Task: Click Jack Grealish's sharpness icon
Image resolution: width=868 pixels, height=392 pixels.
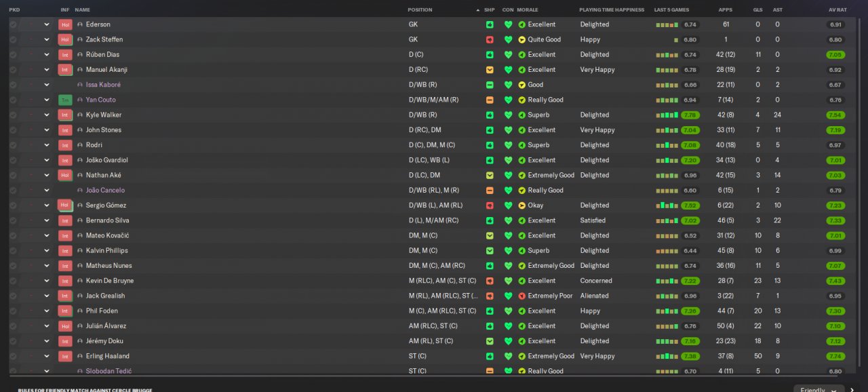Action: coord(490,296)
